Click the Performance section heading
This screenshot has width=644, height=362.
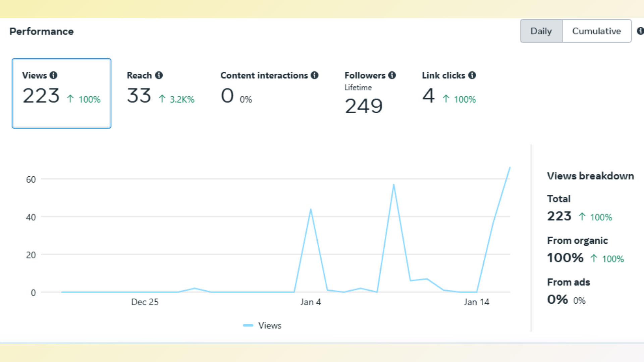tap(42, 31)
